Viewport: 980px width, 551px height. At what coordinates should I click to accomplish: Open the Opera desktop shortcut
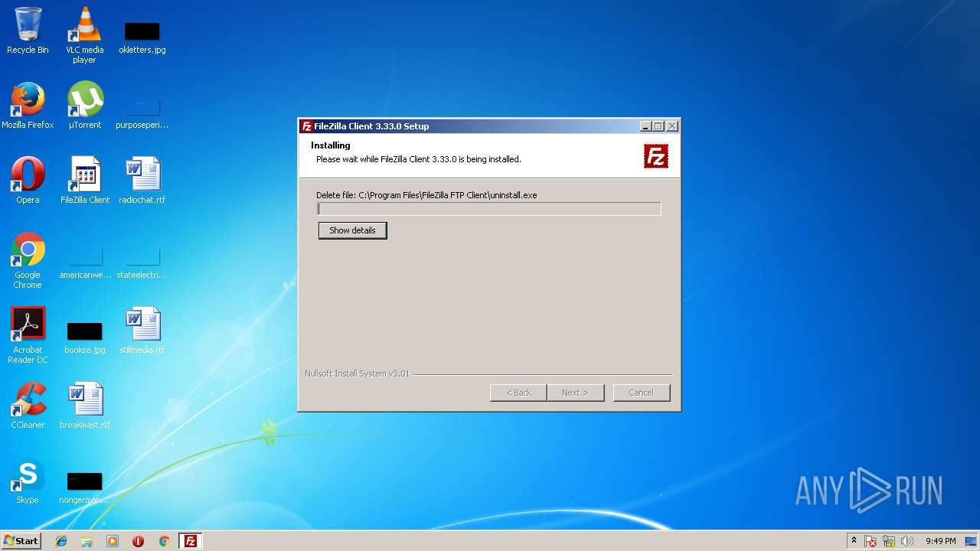pyautogui.click(x=28, y=181)
